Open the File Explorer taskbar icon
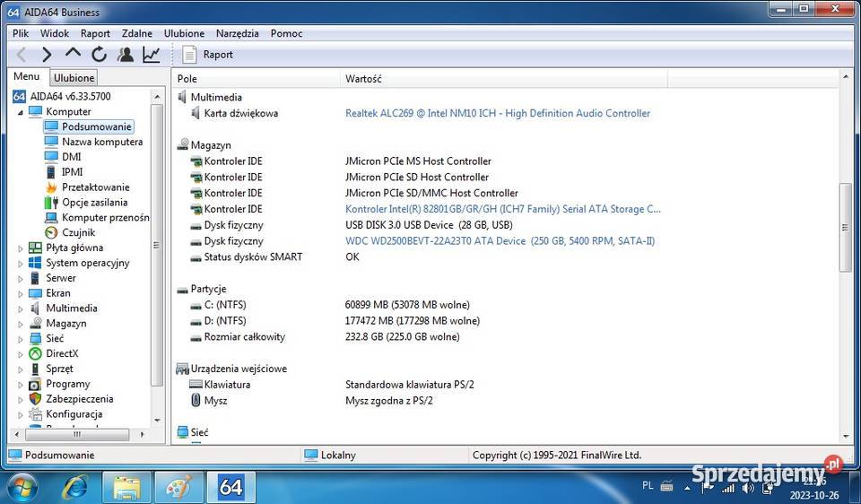Screen dimensions: 861x504 126,488
